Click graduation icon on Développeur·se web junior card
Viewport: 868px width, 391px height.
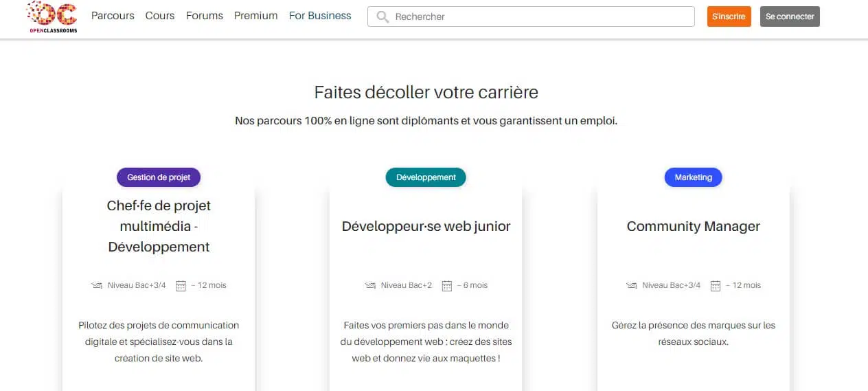370,285
